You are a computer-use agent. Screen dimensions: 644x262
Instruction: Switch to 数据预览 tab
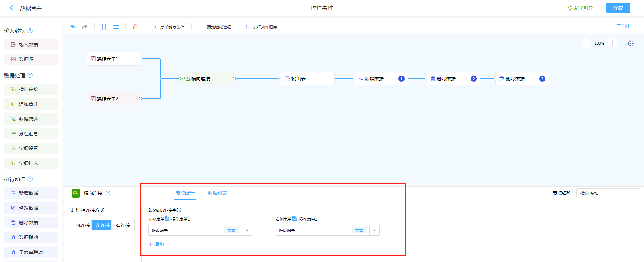click(217, 193)
